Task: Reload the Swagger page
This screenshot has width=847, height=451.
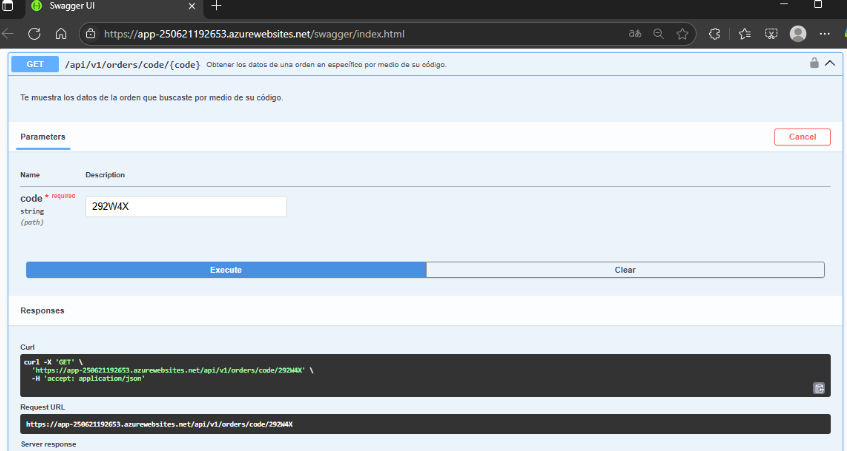Action: (35, 34)
